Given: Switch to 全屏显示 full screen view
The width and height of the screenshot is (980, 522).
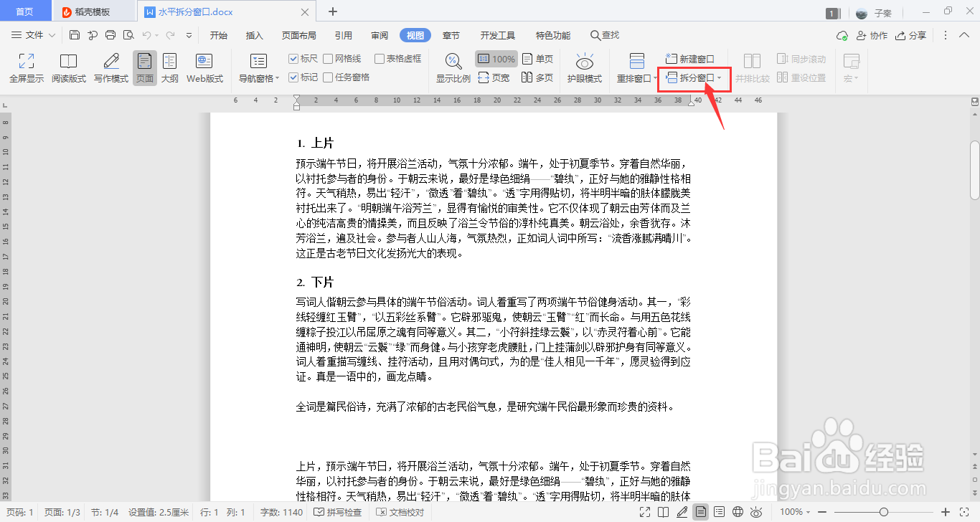Looking at the screenshot, I should pyautogui.click(x=26, y=68).
